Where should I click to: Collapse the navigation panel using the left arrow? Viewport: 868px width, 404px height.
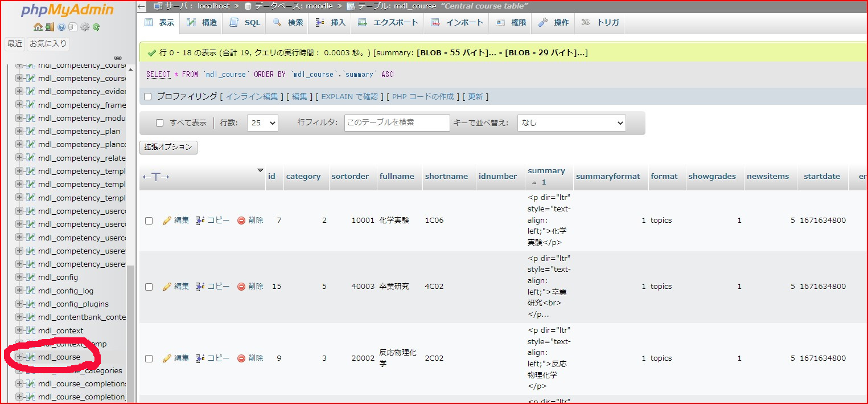click(x=142, y=6)
